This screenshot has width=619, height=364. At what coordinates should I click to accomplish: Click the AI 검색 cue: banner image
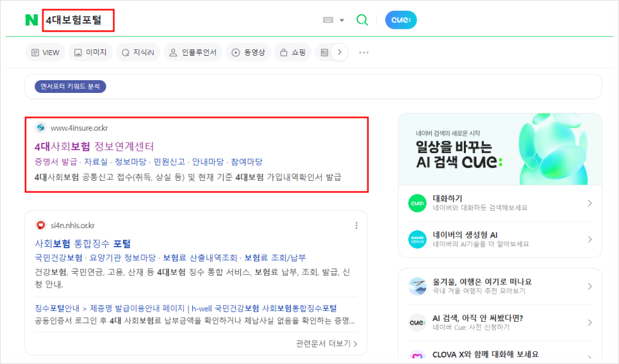click(x=500, y=149)
